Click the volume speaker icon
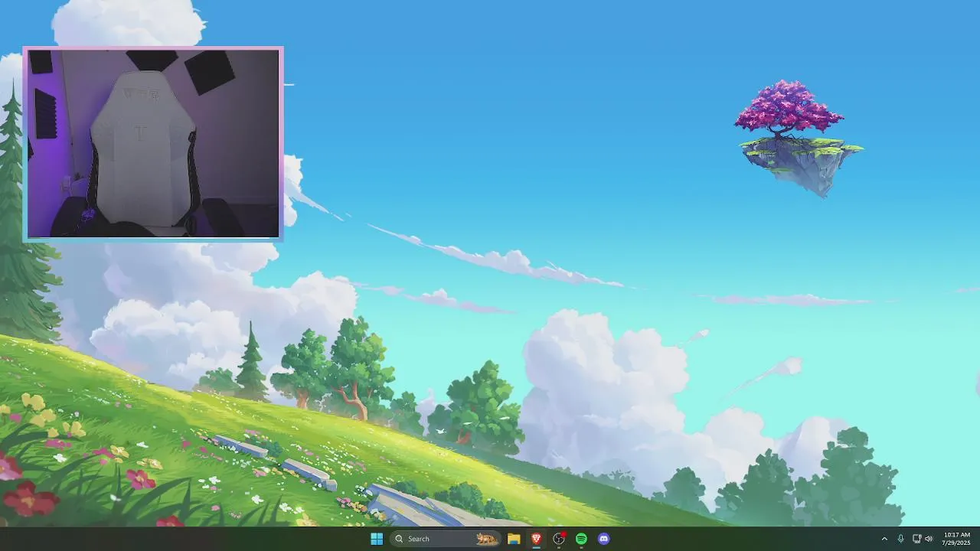Screen dimensions: 980x551 tap(929, 539)
